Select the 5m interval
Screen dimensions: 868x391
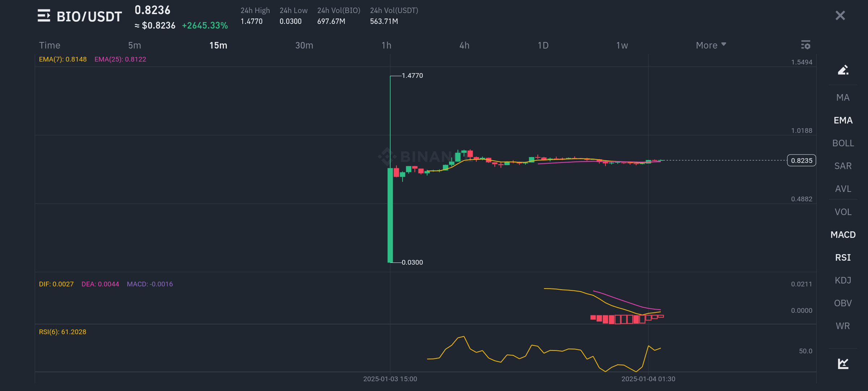[x=135, y=45]
